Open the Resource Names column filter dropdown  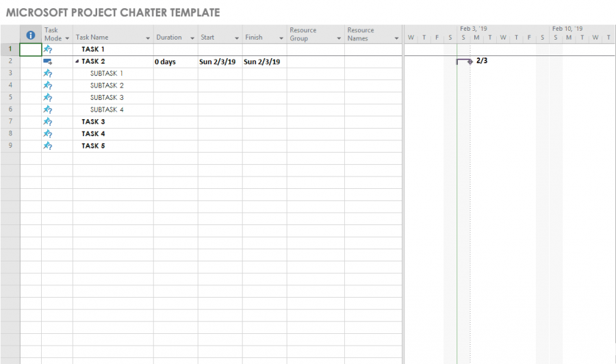point(397,38)
